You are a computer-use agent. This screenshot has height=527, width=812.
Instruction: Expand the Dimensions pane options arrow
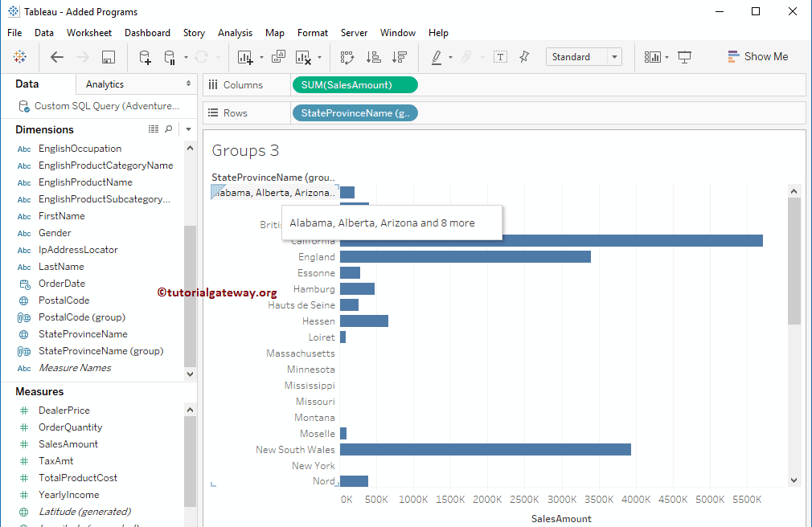point(188,129)
